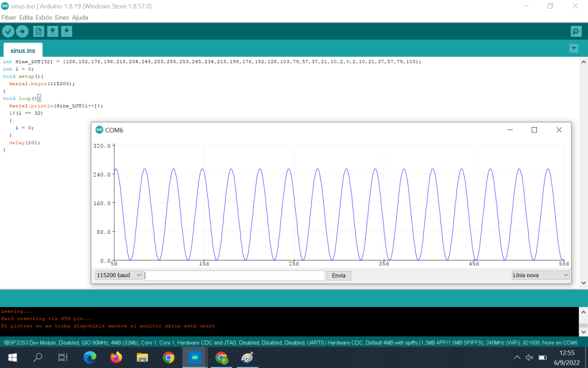The image size is (588, 368).
Task: Click the Verify sketch checkmark icon
Action: (8, 32)
